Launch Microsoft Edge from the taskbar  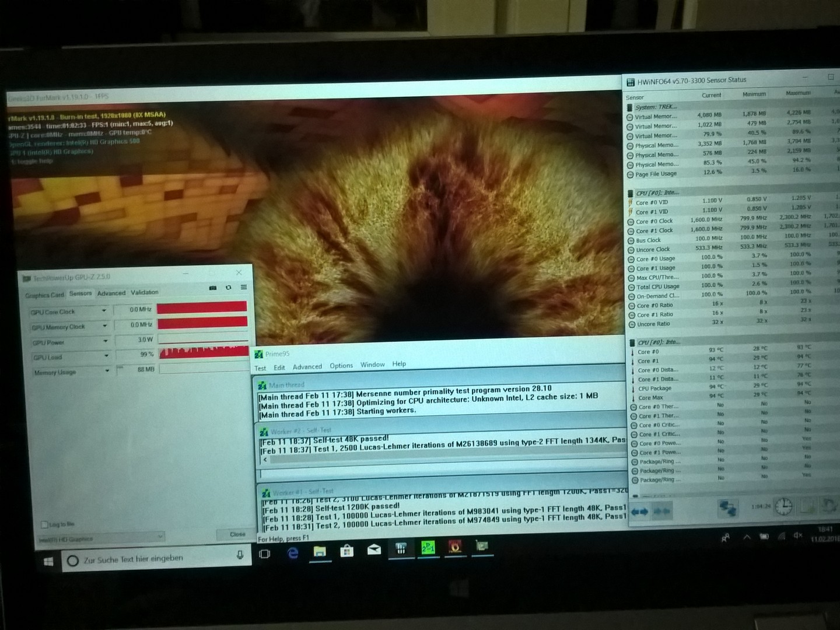click(293, 552)
